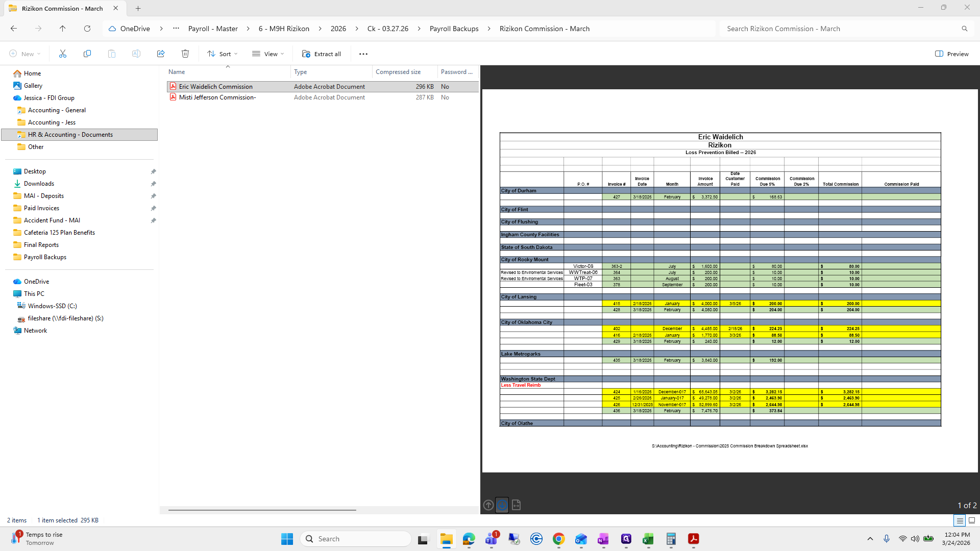Click the Delete trash icon
This screenshot has width=980, height=551.
point(185,54)
